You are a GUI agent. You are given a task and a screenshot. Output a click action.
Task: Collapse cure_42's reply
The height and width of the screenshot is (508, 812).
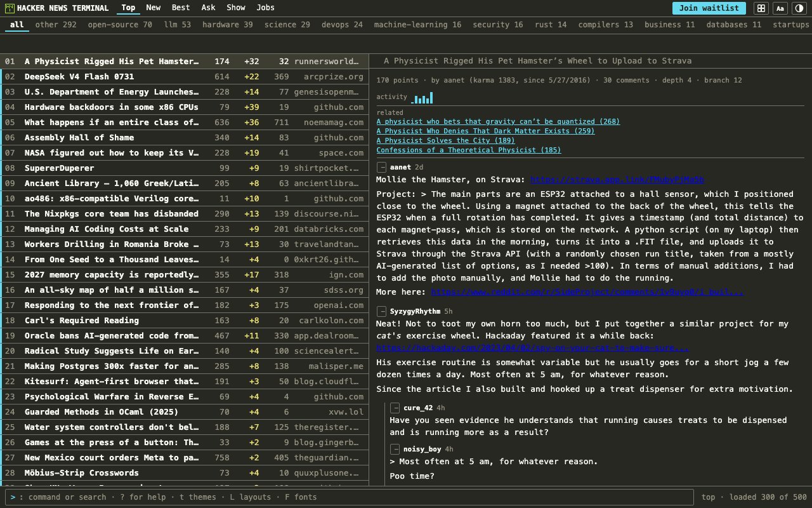point(395,408)
